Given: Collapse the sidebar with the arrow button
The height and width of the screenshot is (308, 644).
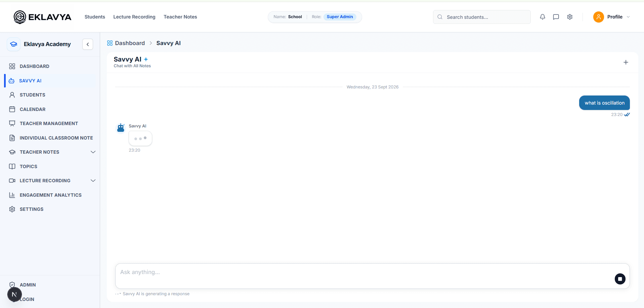Looking at the screenshot, I should click(x=88, y=44).
